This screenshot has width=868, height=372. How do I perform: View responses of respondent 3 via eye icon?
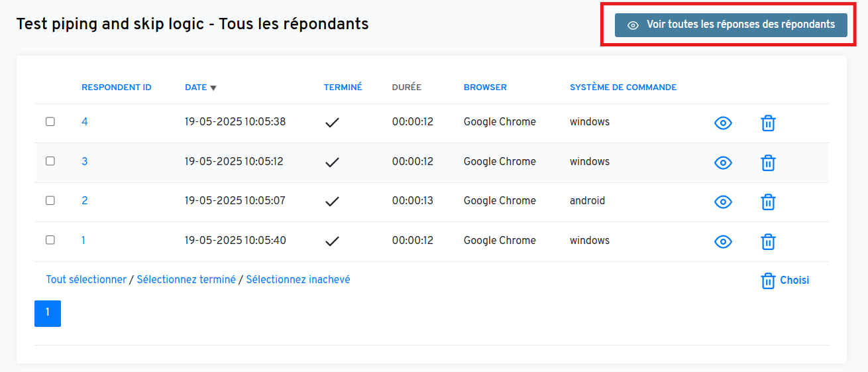pyautogui.click(x=723, y=162)
